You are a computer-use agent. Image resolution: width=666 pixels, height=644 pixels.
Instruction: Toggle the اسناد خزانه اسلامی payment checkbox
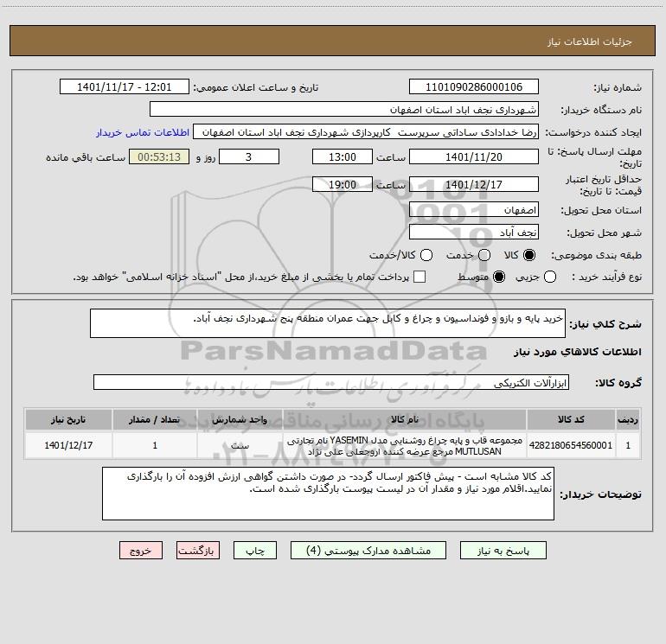[x=419, y=277]
